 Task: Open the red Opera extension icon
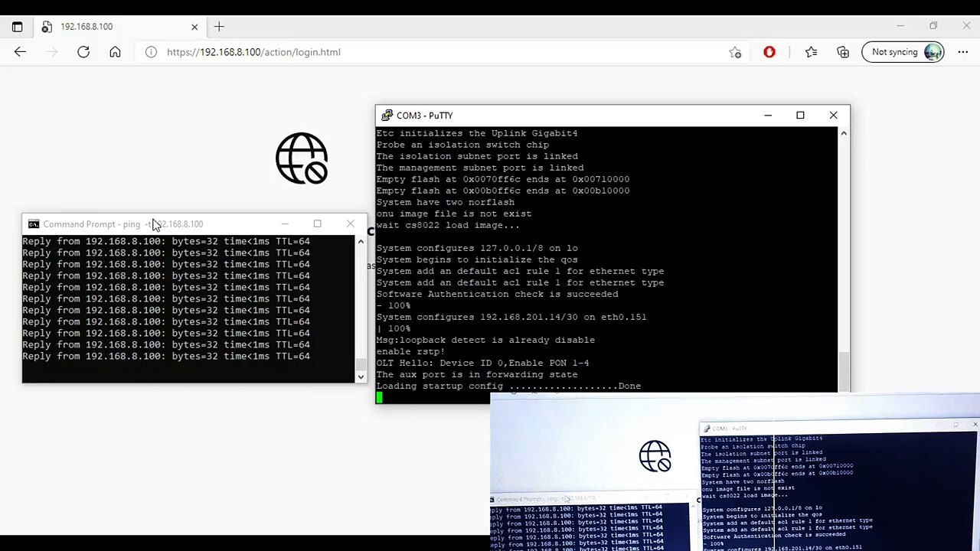tap(769, 52)
